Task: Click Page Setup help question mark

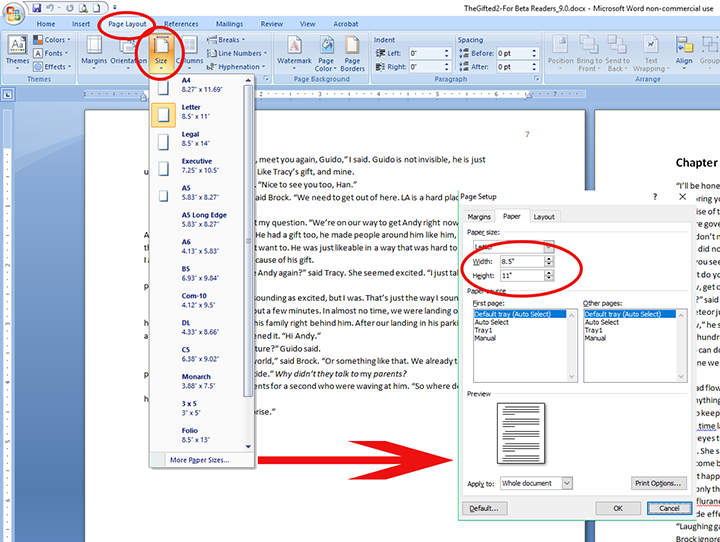Action: pyautogui.click(x=655, y=197)
